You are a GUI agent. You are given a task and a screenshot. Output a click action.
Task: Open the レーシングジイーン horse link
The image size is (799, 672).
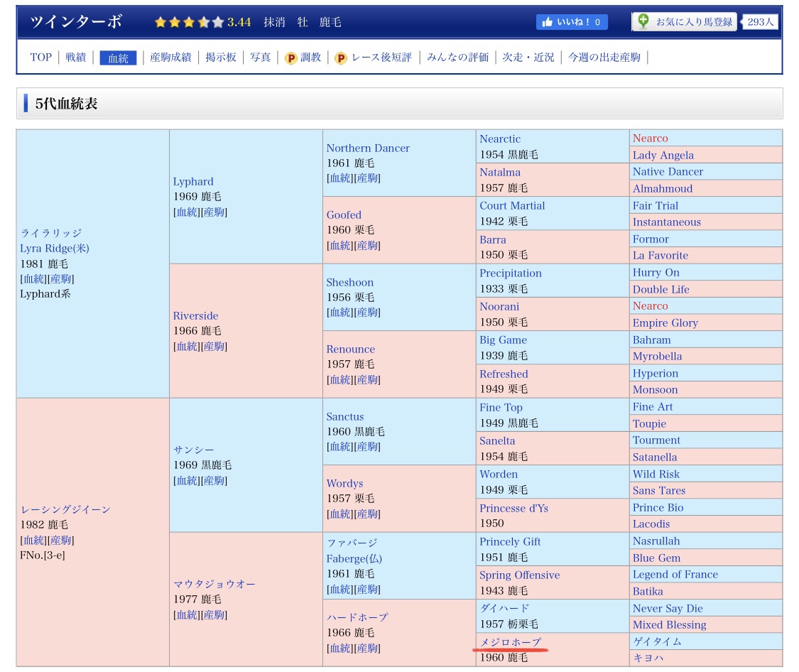[x=65, y=509]
